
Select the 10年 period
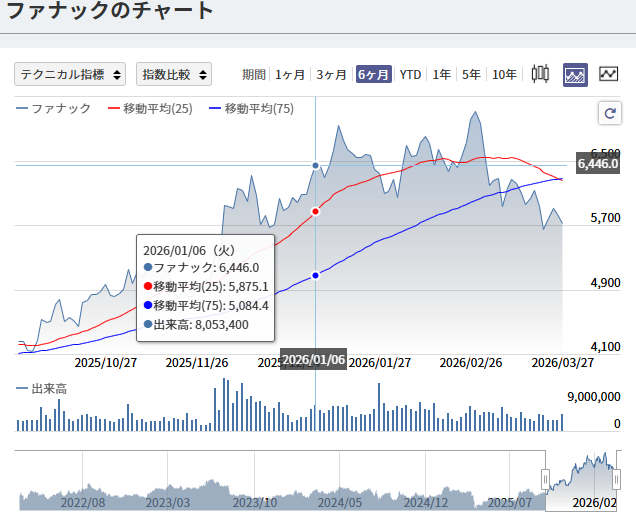504,75
